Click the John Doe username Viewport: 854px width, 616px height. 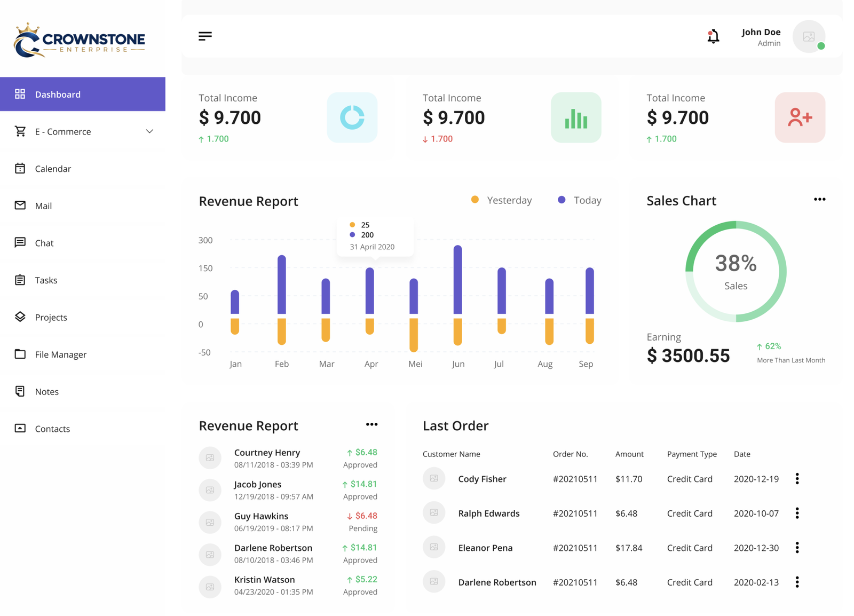point(761,32)
